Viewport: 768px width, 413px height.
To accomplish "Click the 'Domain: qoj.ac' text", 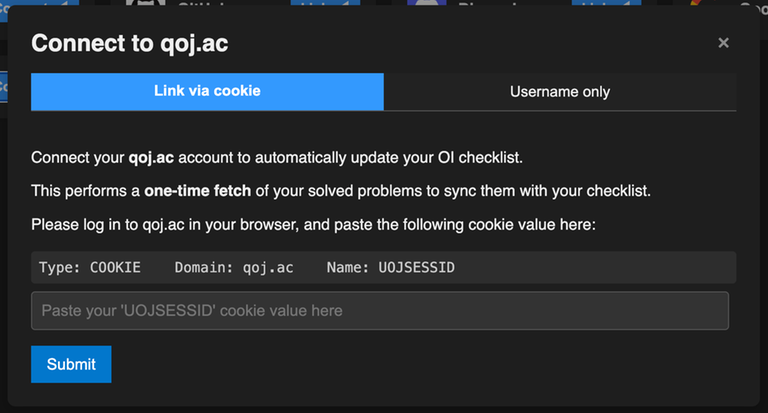I will coord(233,268).
